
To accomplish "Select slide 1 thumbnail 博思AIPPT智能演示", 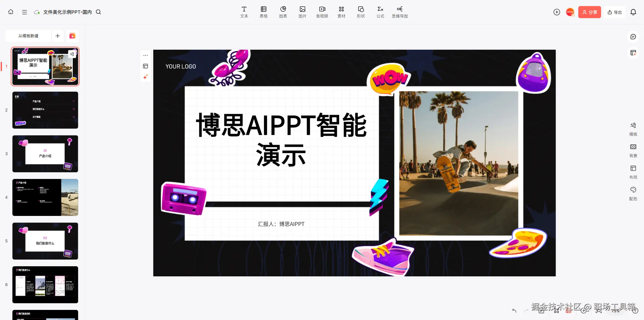I will (45, 66).
